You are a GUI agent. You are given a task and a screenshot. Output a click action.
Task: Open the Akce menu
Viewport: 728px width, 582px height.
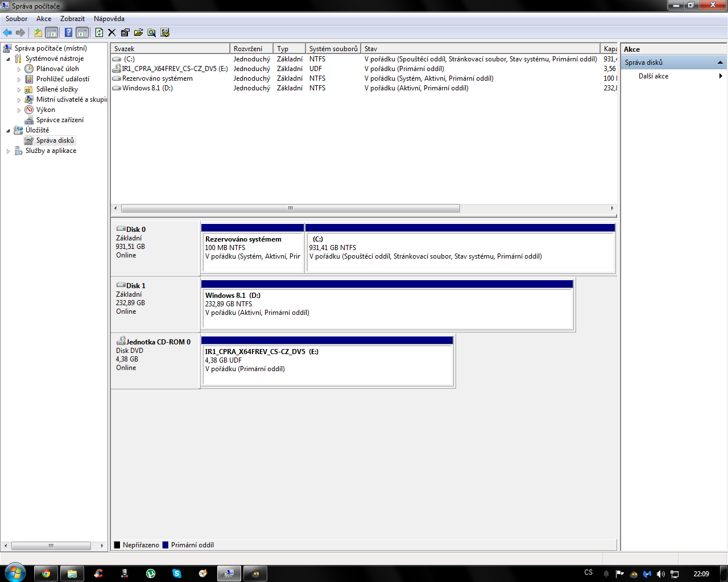click(44, 19)
